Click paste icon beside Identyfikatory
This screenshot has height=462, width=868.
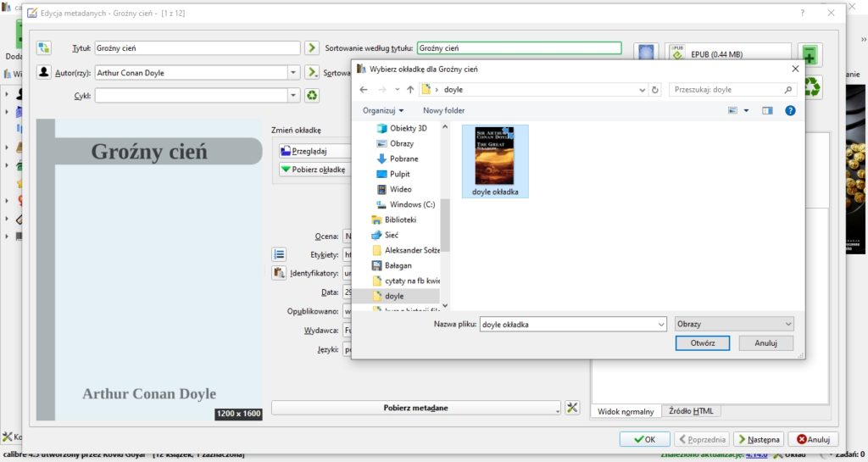click(x=279, y=273)
